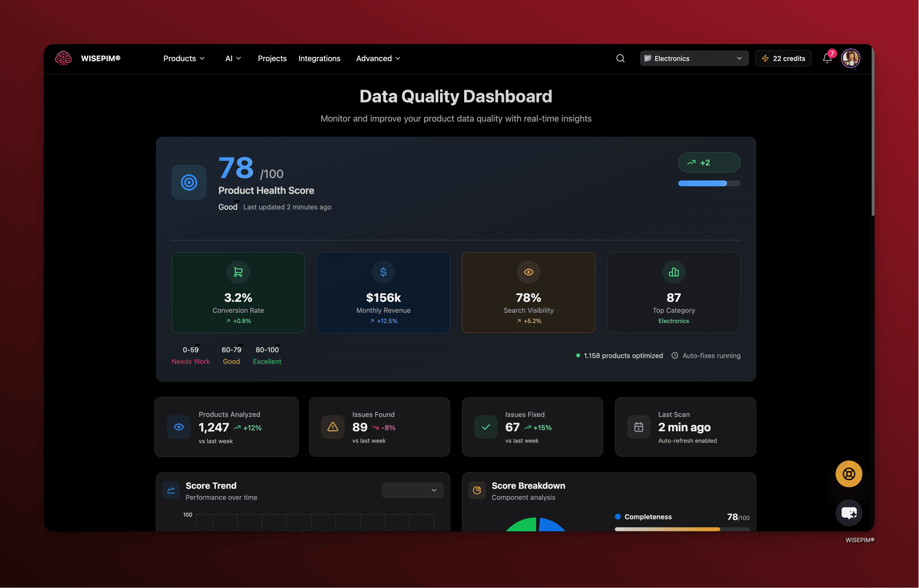Click the warning triangle on Issues Found card
The width and height of the screenshot is (919, 588).
pyautogui.click(x=332, y=427)
